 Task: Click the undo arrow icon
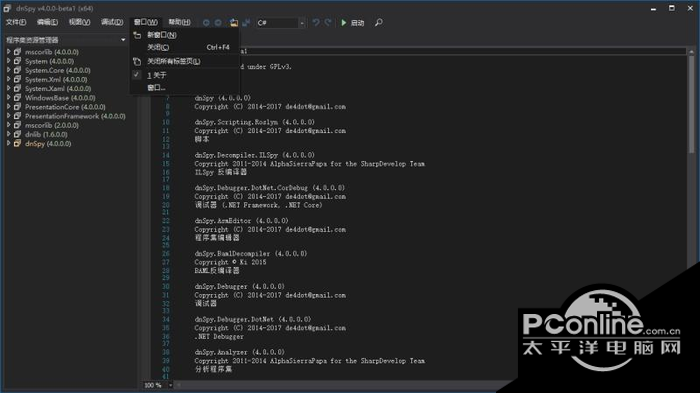316,22
